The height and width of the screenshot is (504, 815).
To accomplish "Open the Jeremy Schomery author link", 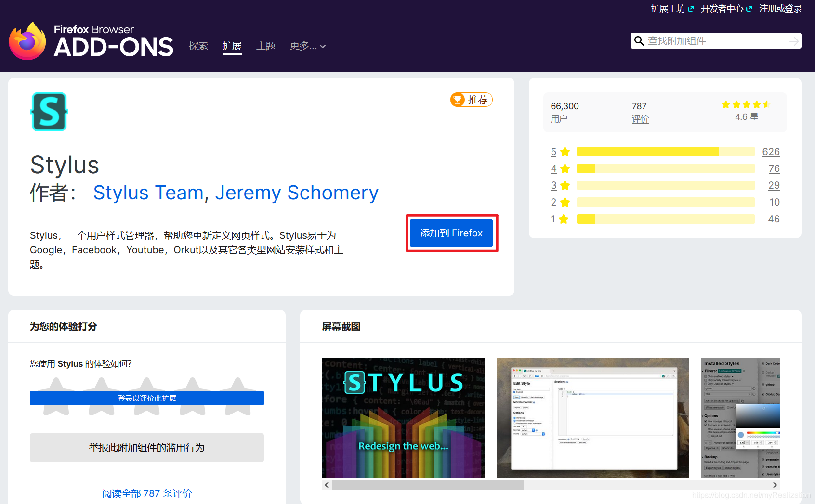I will point(297,193).
